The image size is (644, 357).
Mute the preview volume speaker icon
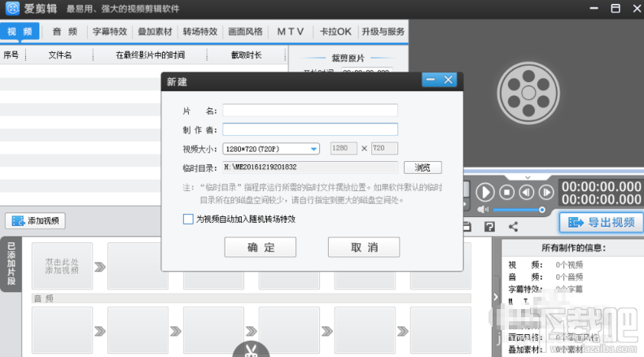point(483,210)
